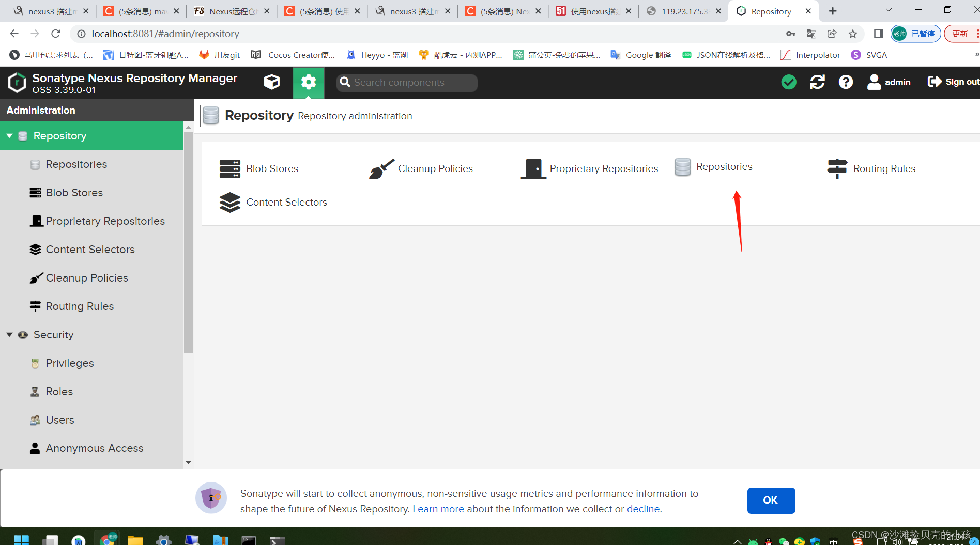Open the Repositories tile in main panel
The width and height of the screenshot is (980, 545).
(x=714, y=167)
